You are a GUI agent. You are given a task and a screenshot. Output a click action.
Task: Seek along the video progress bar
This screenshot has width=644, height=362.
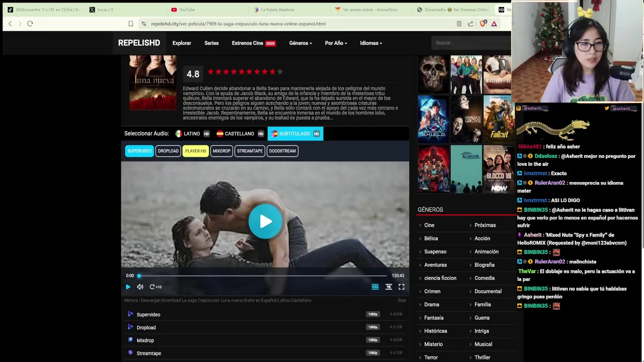(x=263, y=276)
